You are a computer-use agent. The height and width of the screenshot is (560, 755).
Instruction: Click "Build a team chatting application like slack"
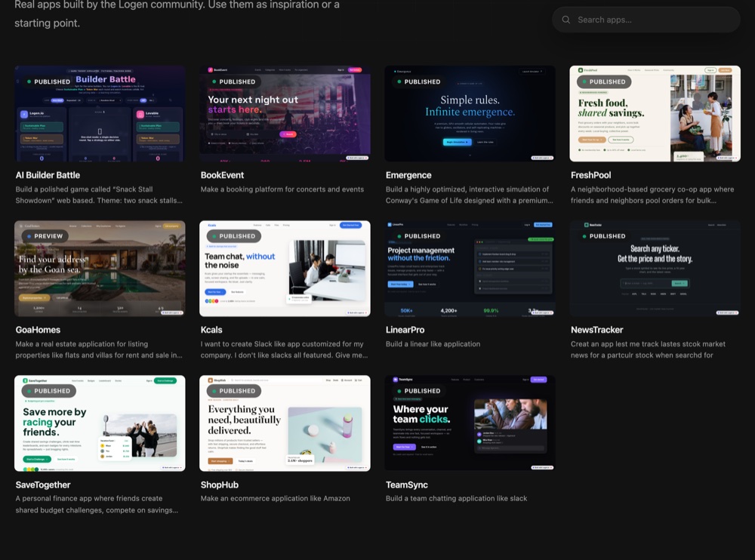(457, 498)
